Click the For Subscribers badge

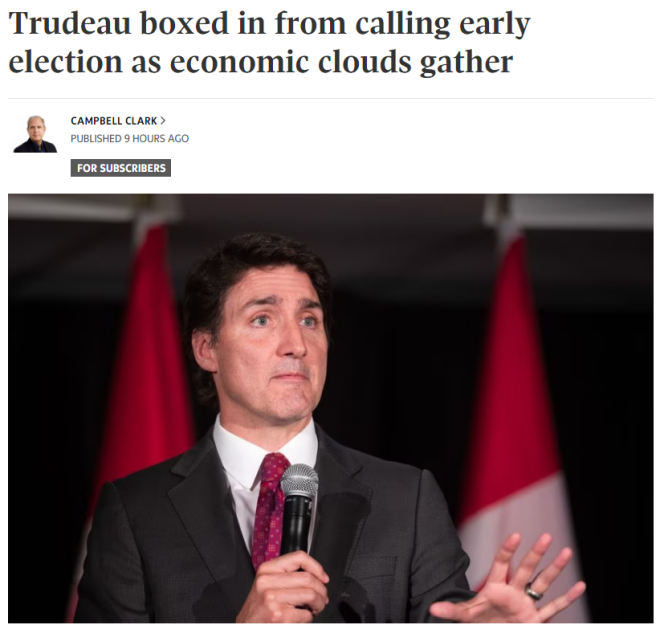pos(121,168)
